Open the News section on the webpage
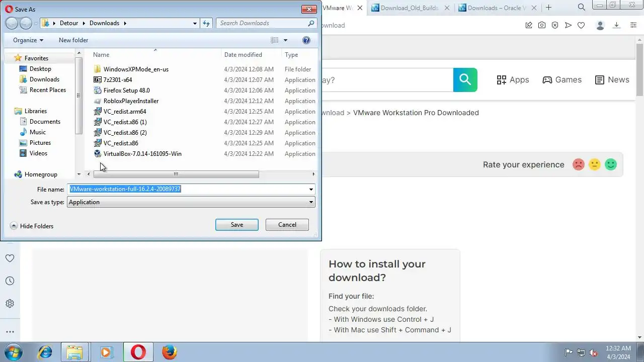 (x=612, y=80)
